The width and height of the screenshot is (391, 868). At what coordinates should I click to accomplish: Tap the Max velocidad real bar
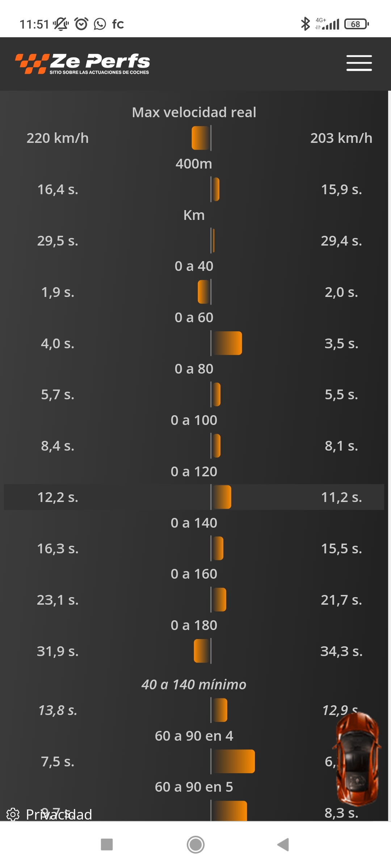pyautogui.click(x=201, y=138)
